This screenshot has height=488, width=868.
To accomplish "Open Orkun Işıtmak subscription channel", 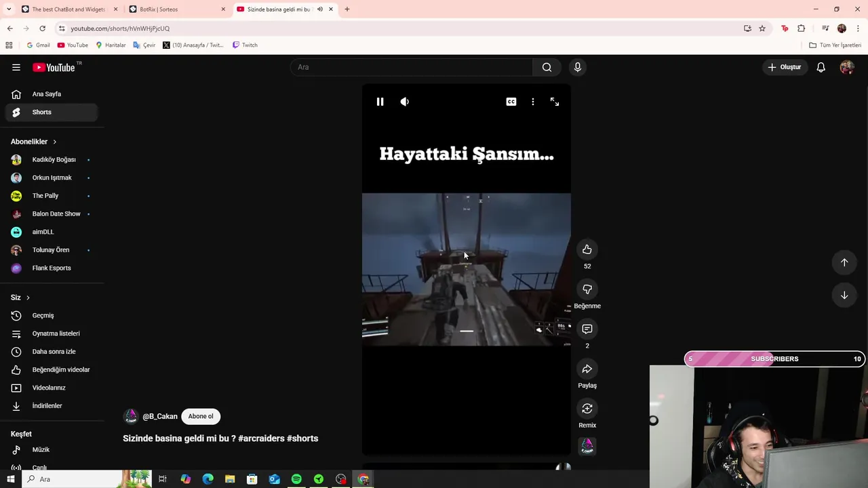I will pyautogui.click(x=52, y=178).
